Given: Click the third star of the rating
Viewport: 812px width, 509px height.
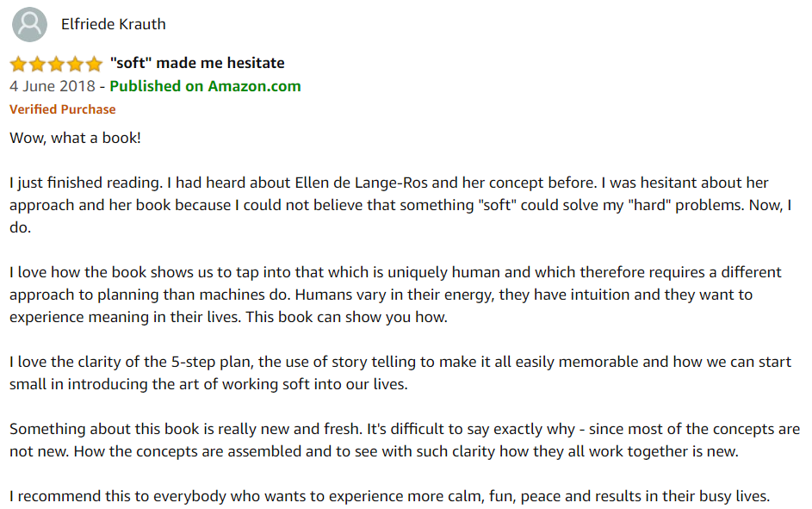Looking at the screenshot, I should 56,64.
